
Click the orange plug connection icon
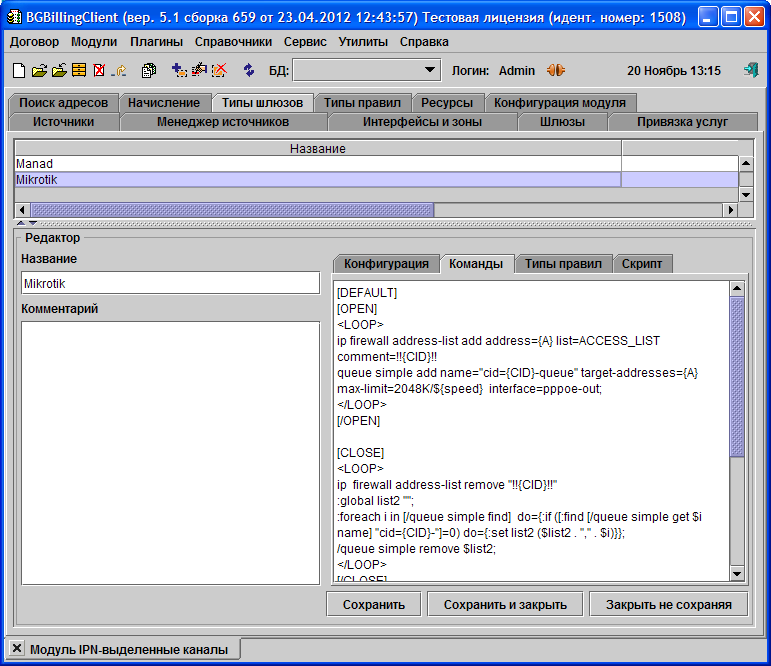tap(556, 70)
